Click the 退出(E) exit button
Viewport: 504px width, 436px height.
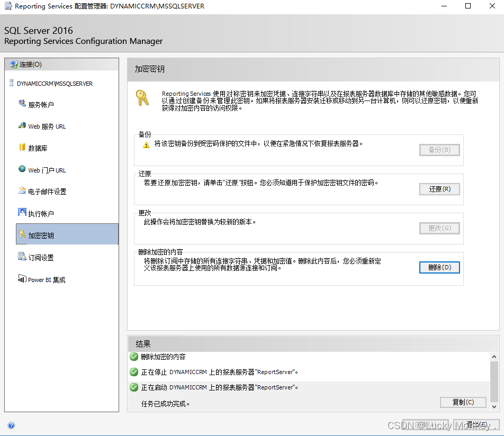coord(476,425)
